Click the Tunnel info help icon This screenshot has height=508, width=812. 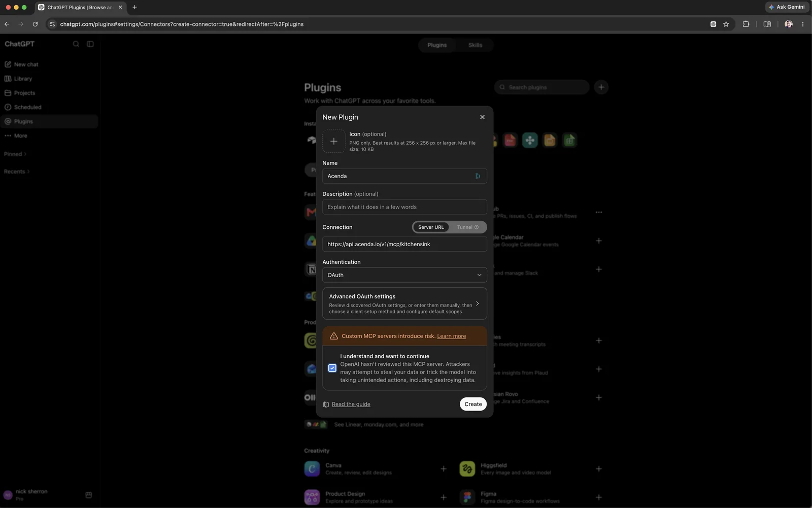(x=477, y=227)
